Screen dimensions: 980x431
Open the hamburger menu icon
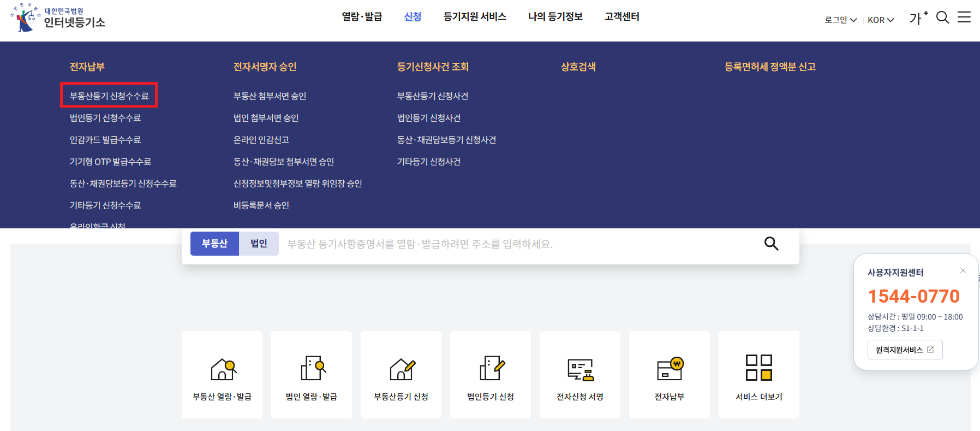pyautogui.click(x=964, y=17)
